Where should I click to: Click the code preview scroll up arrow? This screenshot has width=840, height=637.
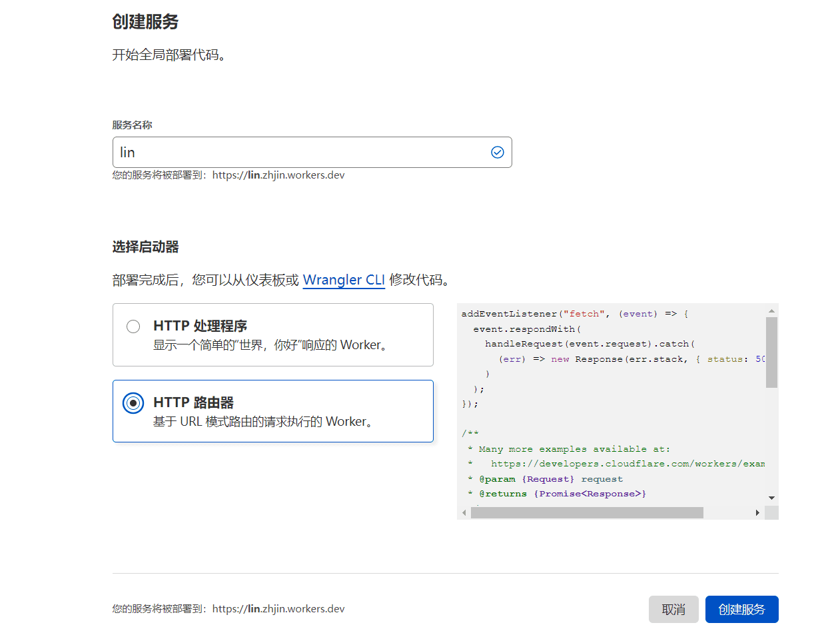tap(771, 311)
